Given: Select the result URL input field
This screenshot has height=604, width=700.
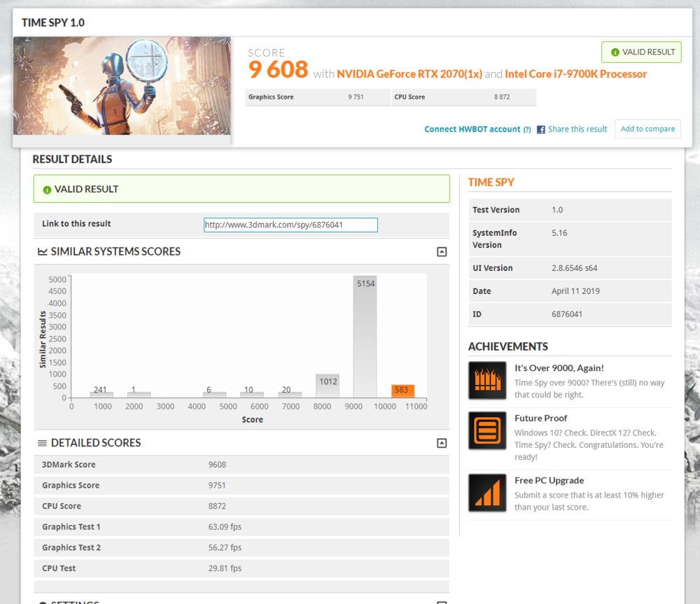Looking at the screenshot, I should point(290,225).
